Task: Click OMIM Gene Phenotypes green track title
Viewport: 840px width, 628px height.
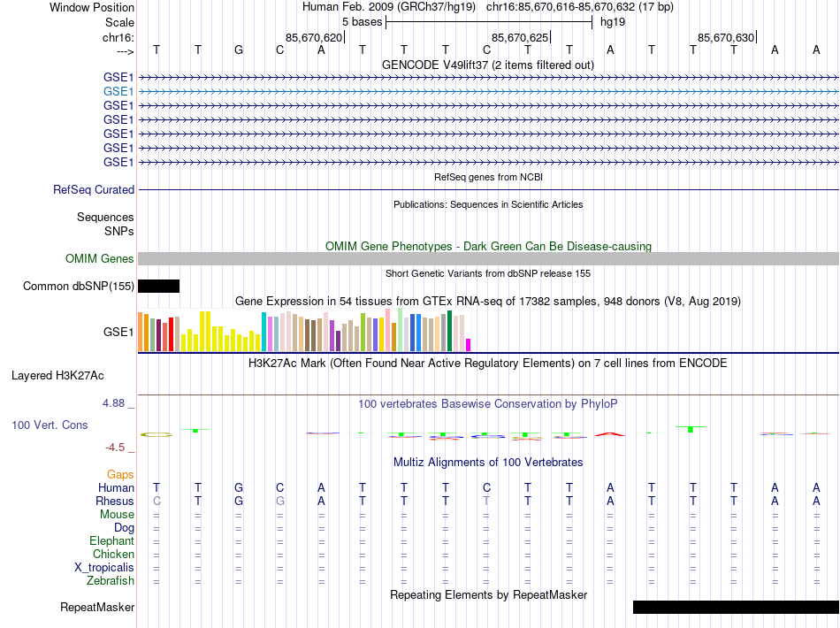Action: point(489,247)
